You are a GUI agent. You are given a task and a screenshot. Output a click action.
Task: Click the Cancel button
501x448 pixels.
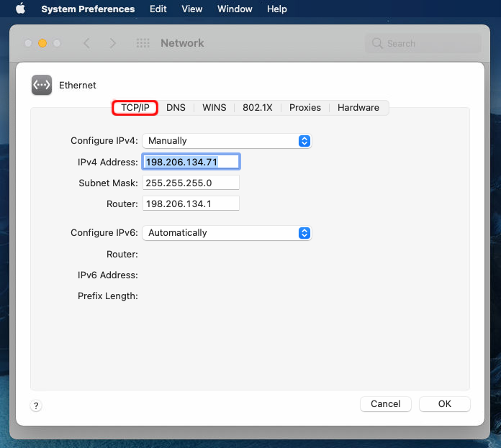coord(385,404)
